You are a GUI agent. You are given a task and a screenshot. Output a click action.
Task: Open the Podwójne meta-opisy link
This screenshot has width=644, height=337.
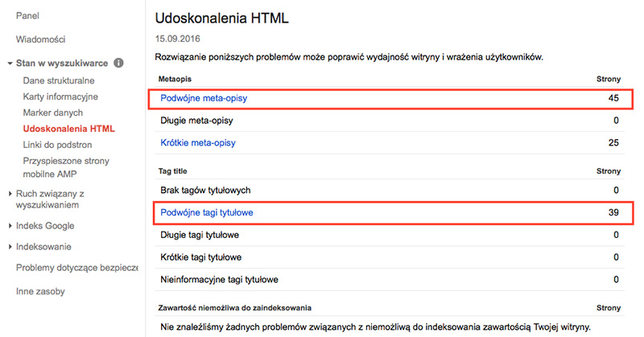204,98
